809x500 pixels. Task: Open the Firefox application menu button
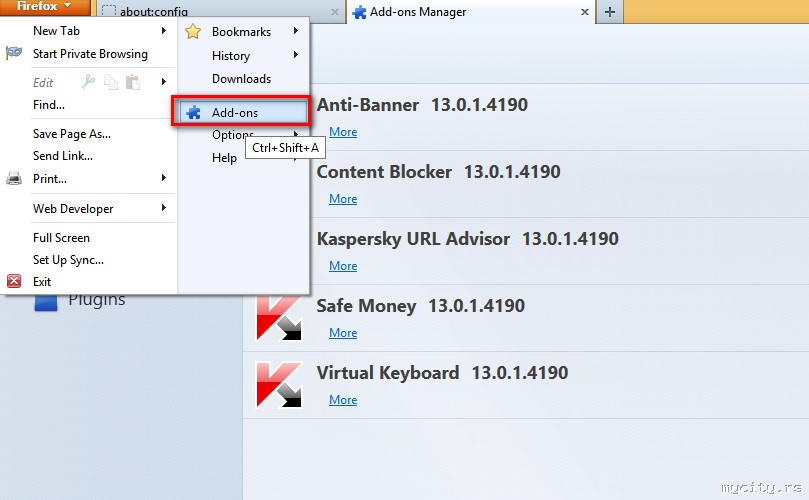[44, 7]
